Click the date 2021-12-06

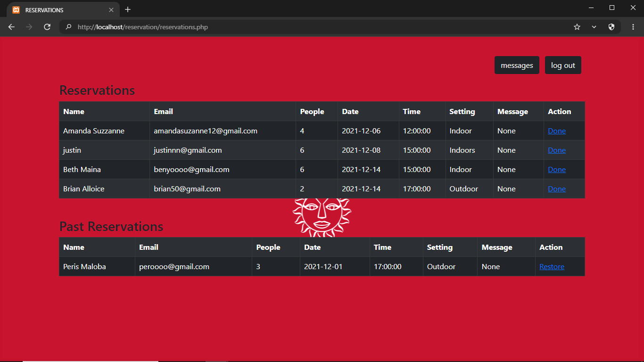click(x=361, y=131)
